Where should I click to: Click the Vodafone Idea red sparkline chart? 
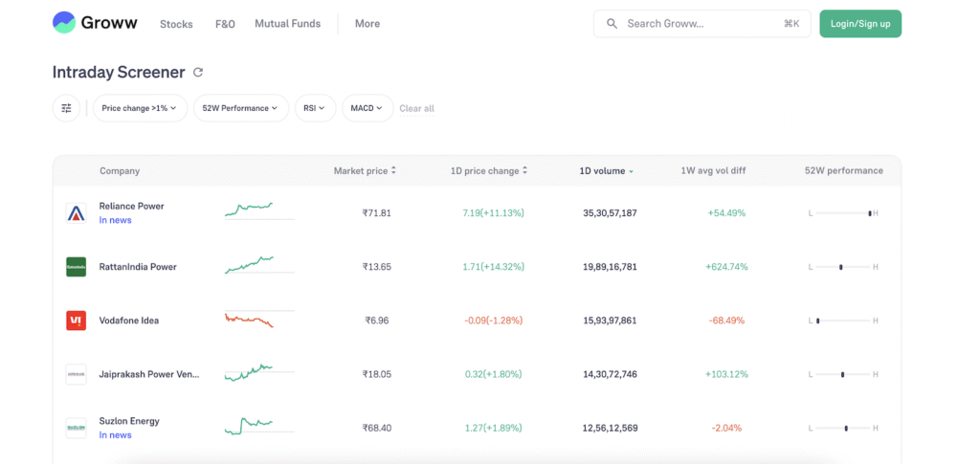point(259,320)
